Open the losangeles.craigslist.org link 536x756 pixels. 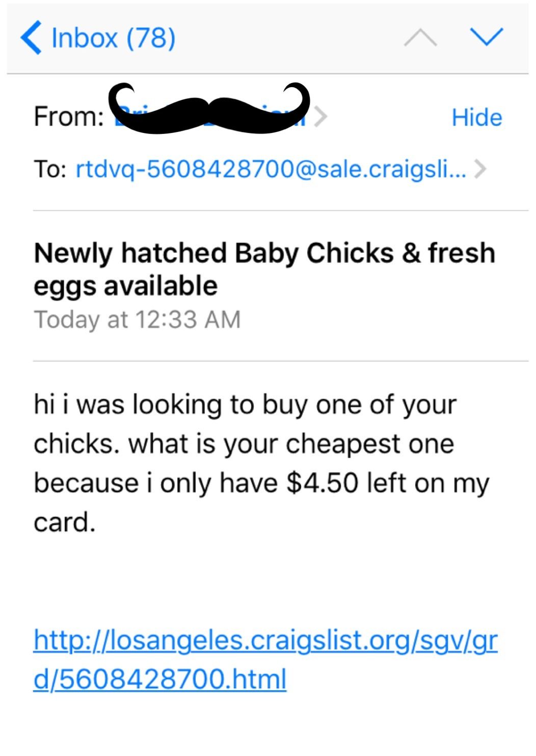(265, 641)
